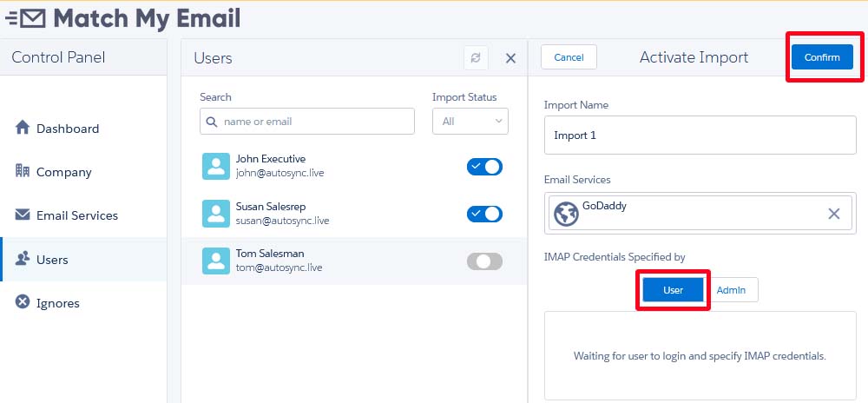Select Email Services in sidebar
The height and width of the screenshot is (403, 868).
click(76, 215)
